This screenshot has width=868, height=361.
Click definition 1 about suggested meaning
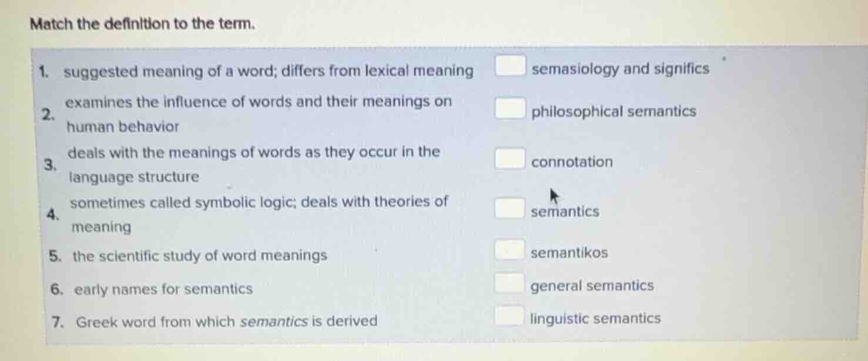(268, 72)
